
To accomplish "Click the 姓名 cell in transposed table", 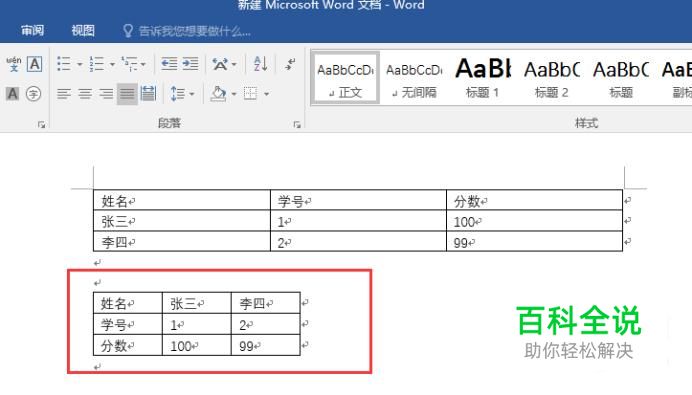I will click(x=128, y=303).
